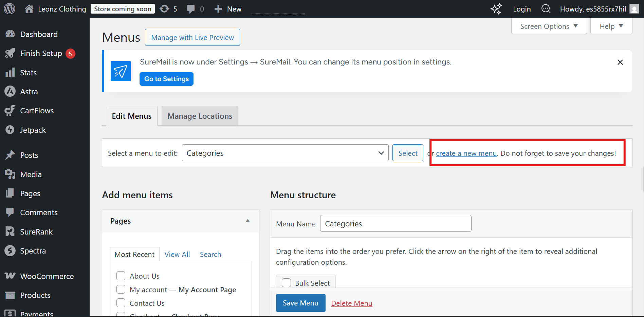The image size is (644, 317).
Task: Switch to the Manage Locations tab
Action: [200, 116]
